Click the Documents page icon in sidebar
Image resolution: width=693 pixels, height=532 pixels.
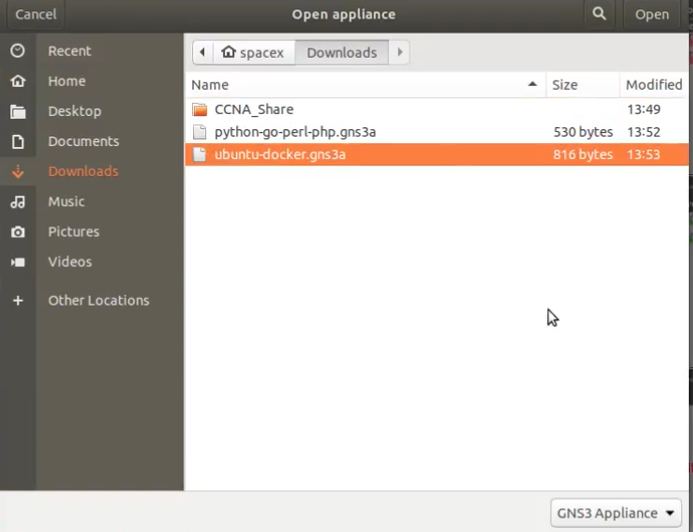pos(18,142)
